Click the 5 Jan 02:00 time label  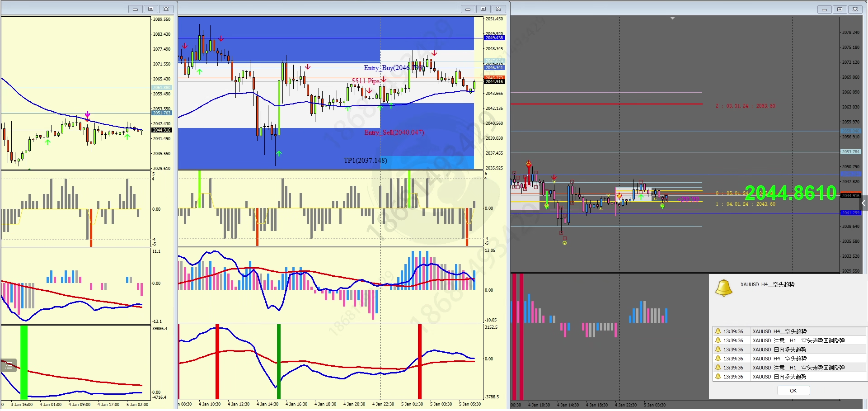point(137,405)
